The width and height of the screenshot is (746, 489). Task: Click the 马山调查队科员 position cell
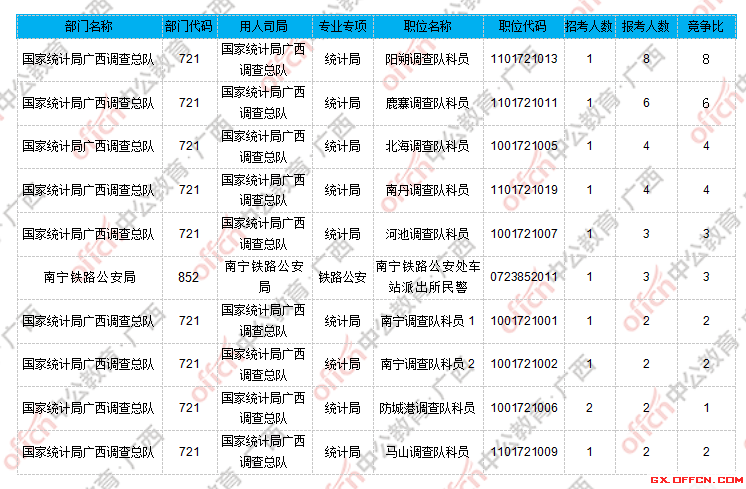click(x=427, y=452)
